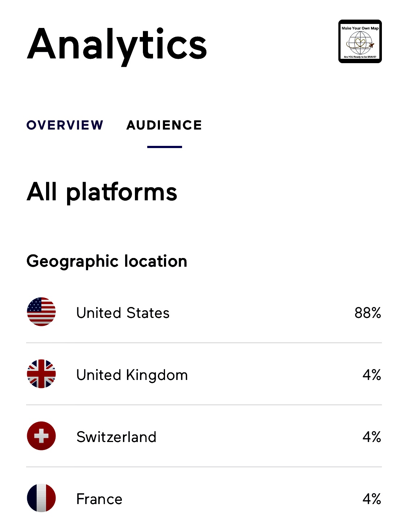Click the United Kingdom flag icon
This screenshot has width=408, height=532.
coord(41,374)
